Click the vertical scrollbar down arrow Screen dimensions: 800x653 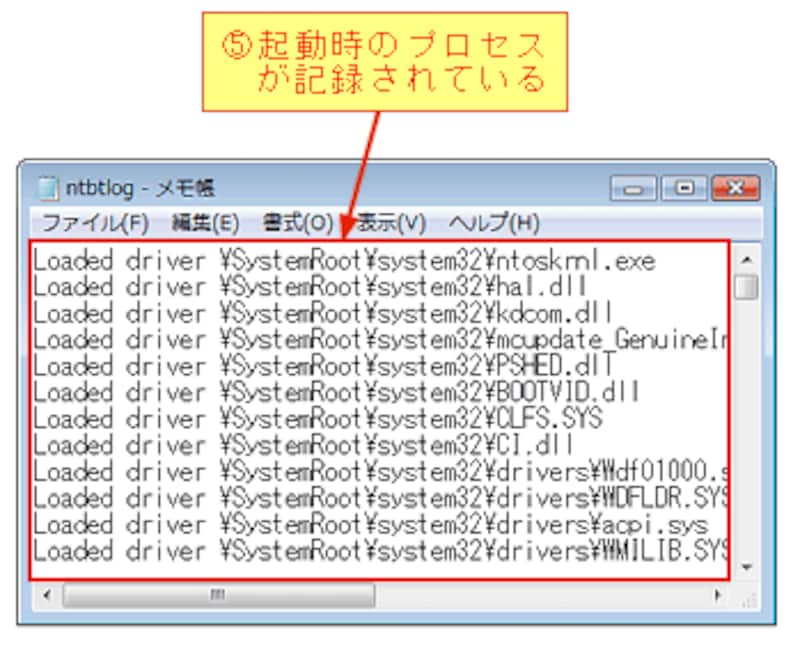tap(746, 567)
